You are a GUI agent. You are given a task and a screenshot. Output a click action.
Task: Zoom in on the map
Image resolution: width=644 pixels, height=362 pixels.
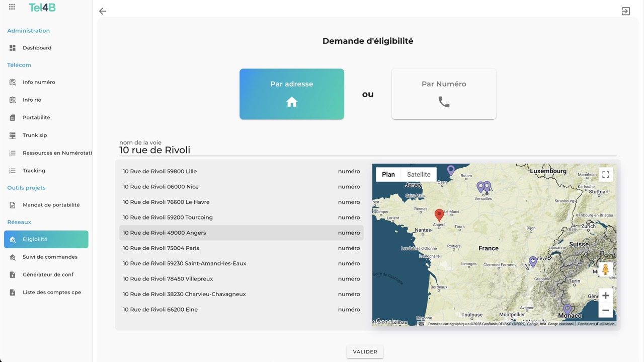click(605, 296)
